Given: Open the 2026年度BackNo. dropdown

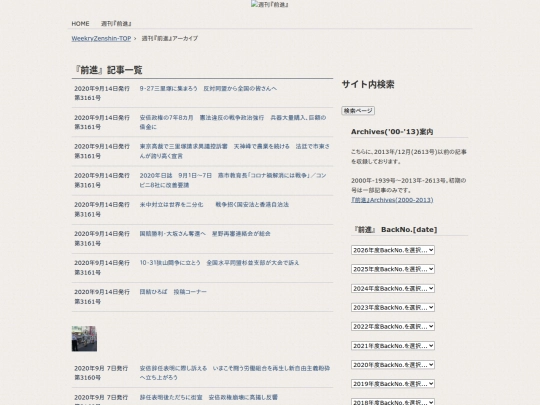Looking at the screenshot, I should pyautogui.click(x=393, y=250).
